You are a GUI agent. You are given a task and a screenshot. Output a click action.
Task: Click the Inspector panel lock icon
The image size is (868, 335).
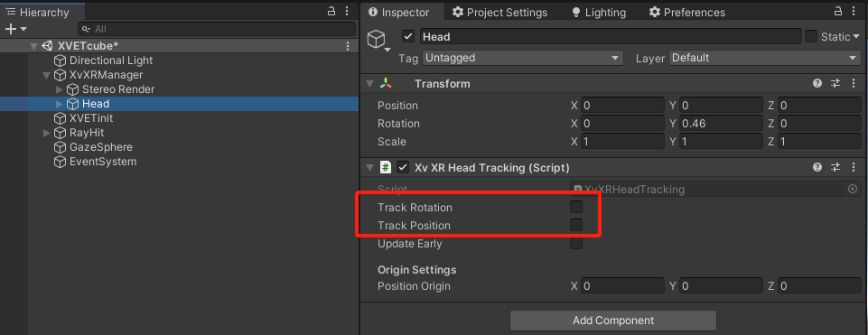coord(838,11)
